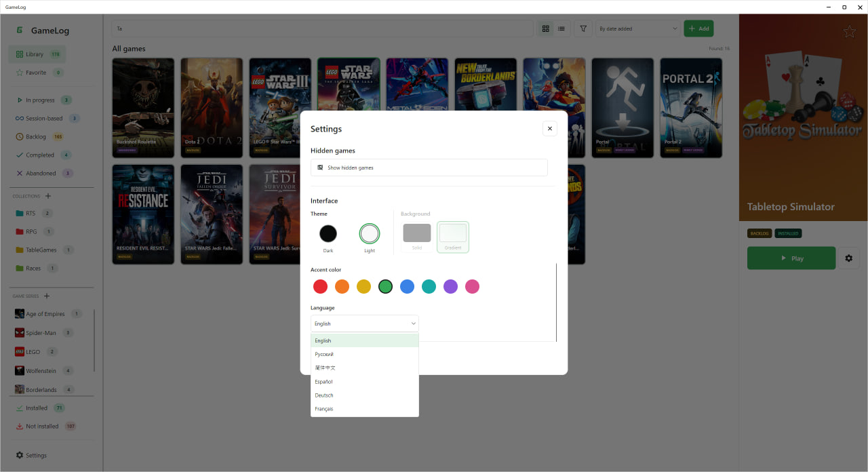The height and width of the screenshot is (472, 868).
Task: Select English in language list
Action: click(365, 341)
